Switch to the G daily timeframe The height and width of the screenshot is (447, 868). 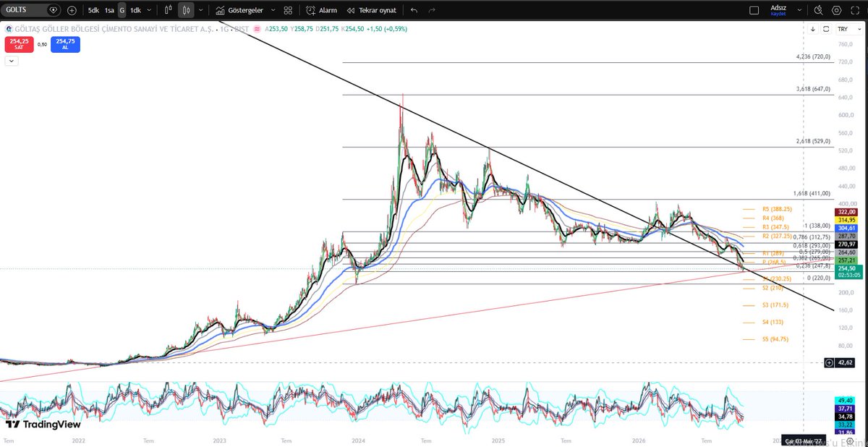(122, 10)
